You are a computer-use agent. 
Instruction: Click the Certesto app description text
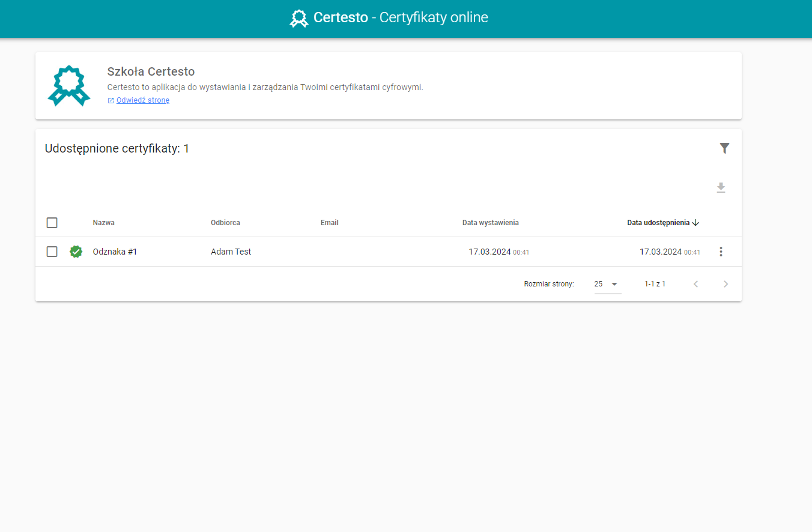pos(265,87)
